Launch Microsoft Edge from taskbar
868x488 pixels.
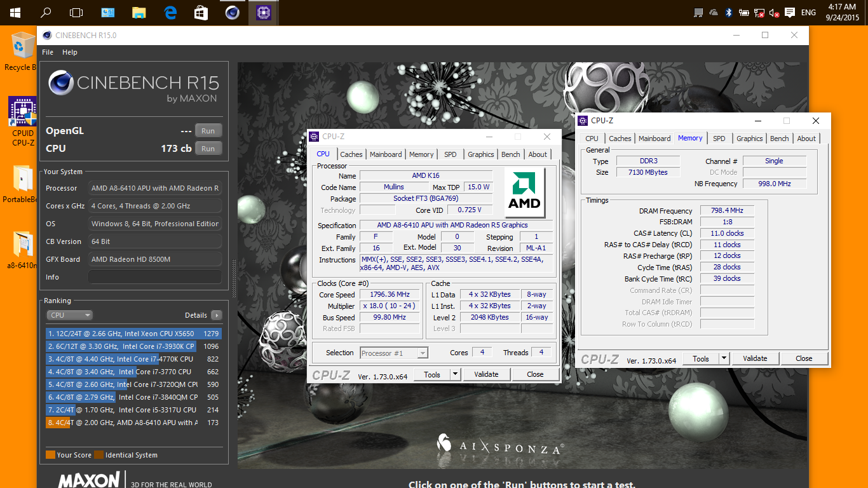point(170,13)
